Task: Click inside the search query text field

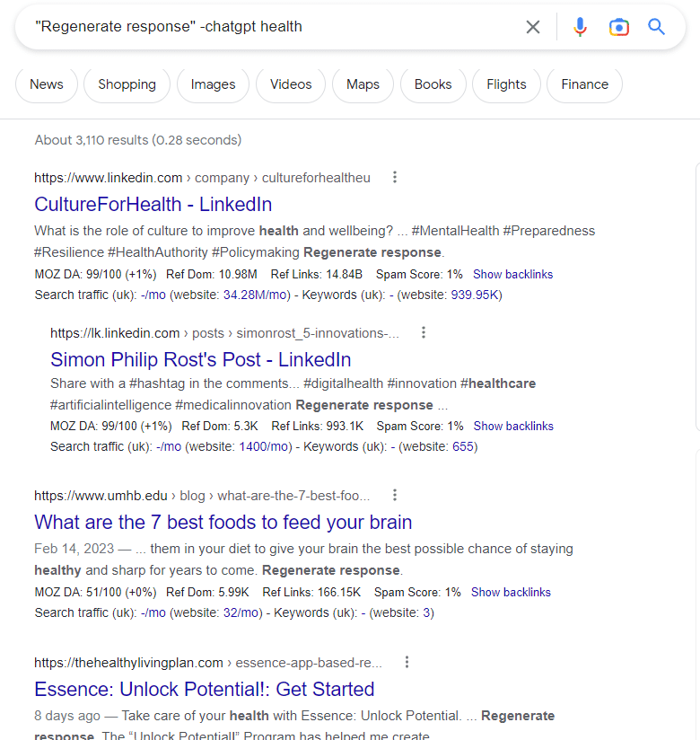Action: pyautogui.click(x=269, y=27)
